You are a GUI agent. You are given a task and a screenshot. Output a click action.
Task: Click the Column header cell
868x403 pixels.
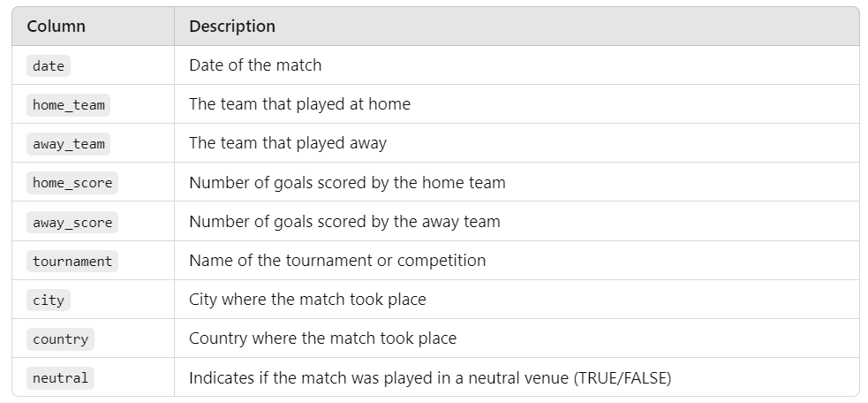coord(93,26)
